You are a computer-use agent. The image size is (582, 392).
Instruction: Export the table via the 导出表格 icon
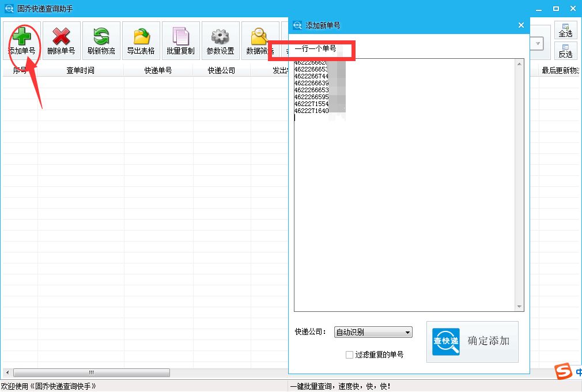click(141, 41)
